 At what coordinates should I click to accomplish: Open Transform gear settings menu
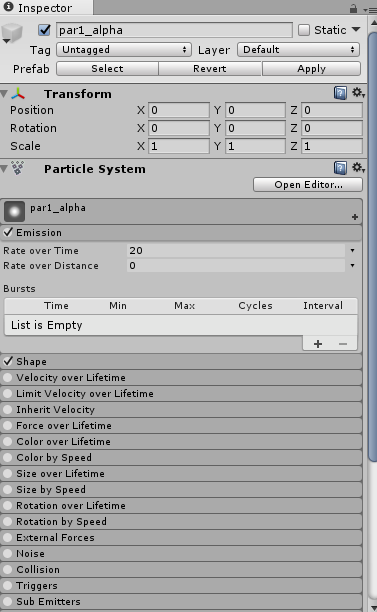tap(358, 93)
